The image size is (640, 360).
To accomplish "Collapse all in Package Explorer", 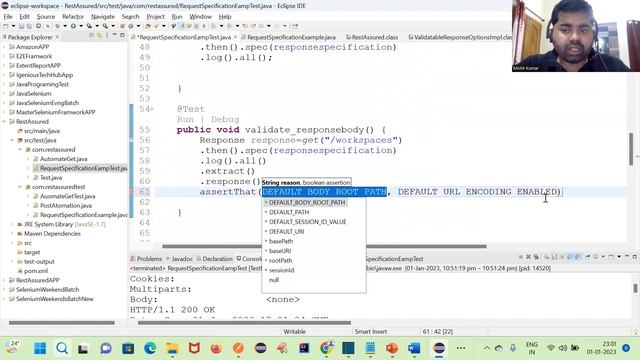I will 91,36.
